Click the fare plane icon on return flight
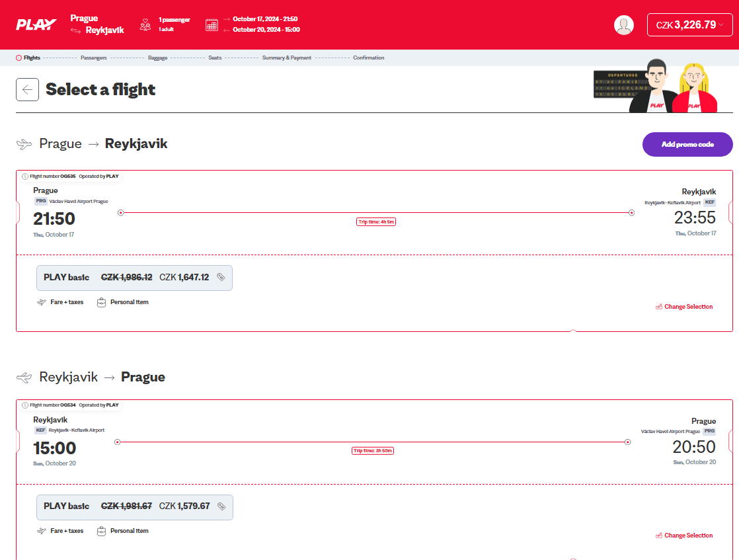739x560 pixels. click(42, 531)
